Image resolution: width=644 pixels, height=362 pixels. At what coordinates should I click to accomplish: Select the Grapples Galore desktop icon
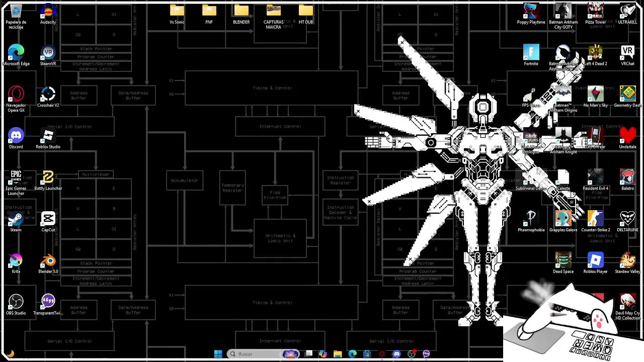pyautogui.click(x=563, y=221)
